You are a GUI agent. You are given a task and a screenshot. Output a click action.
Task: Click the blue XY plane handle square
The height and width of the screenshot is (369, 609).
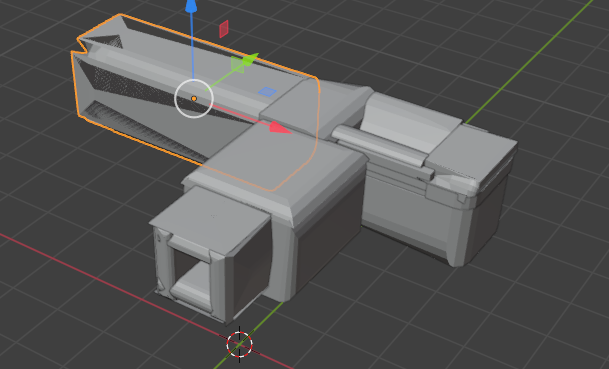pyautogui.click(x=268, y=92)
